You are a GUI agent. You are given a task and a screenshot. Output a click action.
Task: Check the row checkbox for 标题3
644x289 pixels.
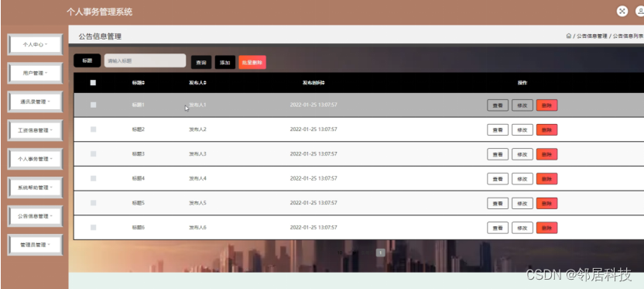tap(93, 153)
